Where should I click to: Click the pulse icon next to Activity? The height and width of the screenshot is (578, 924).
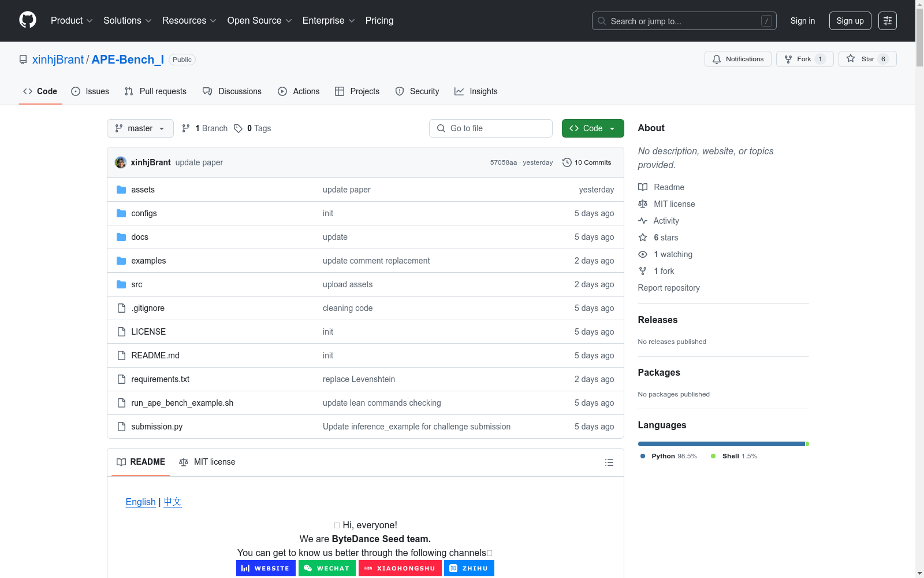coord(643,221)
